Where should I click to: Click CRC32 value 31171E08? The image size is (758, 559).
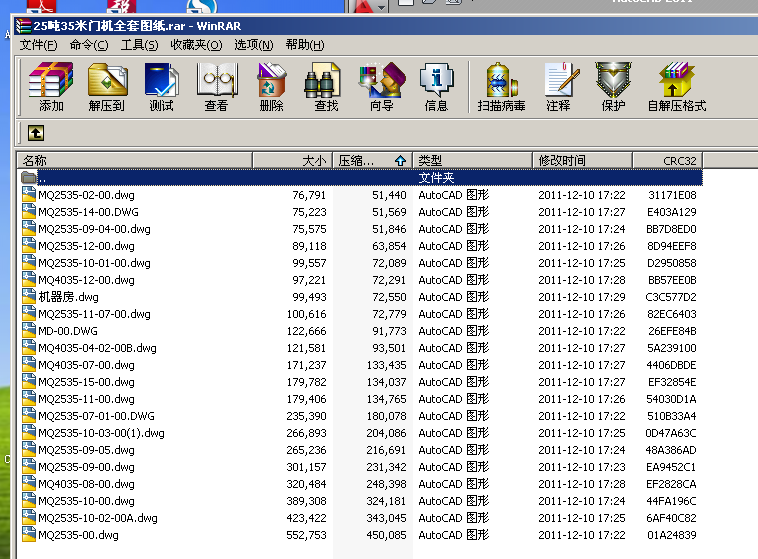click(x=672, y=195)
